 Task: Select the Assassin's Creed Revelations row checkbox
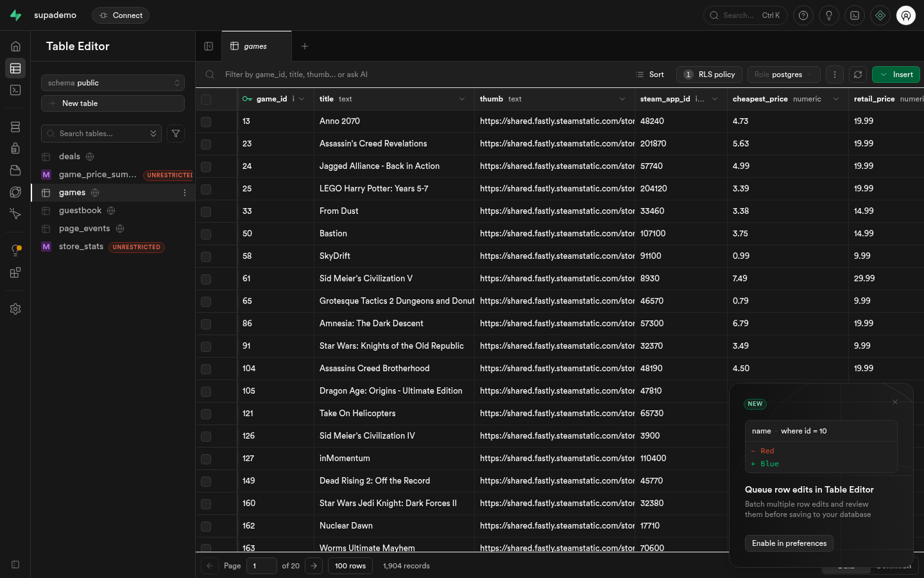(x=206, y=144)
